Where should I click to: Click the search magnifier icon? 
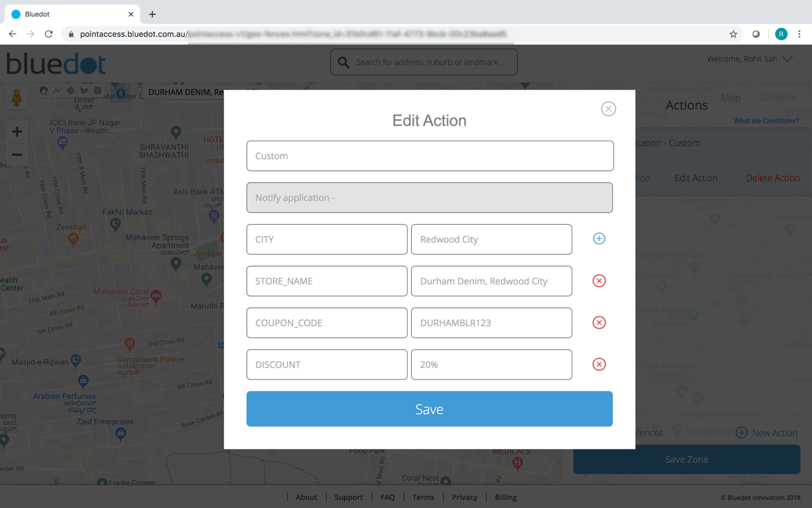344,62
